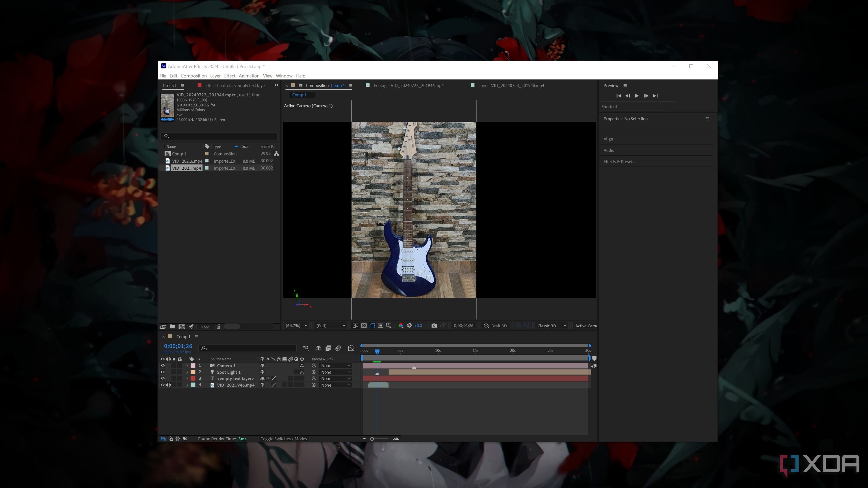Open the Composition menu

(193, 76)
